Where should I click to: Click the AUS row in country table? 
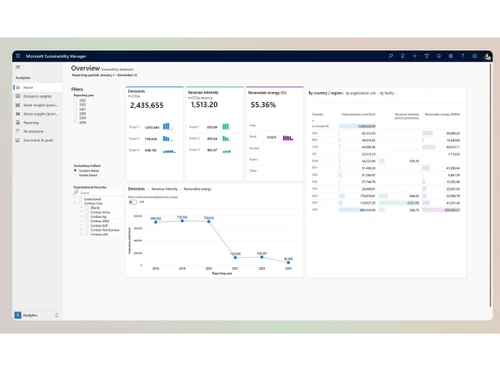(386, 133)
